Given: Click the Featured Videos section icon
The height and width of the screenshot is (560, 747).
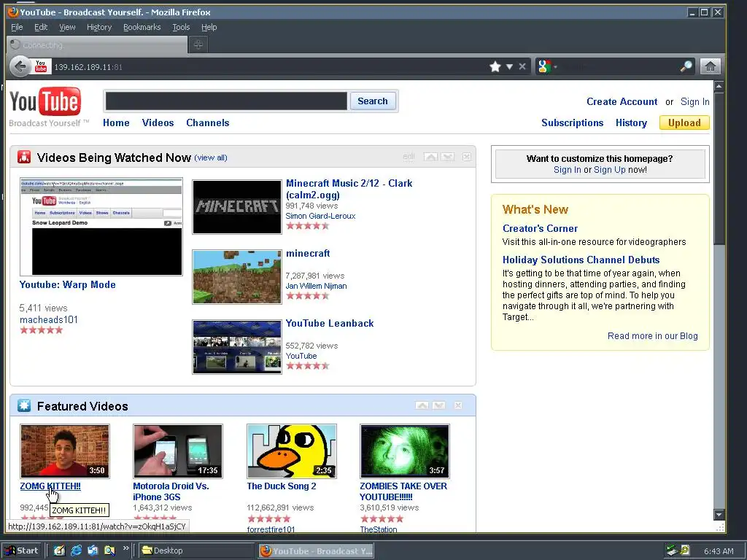Looking at the screenshot, I should point(24,405).
